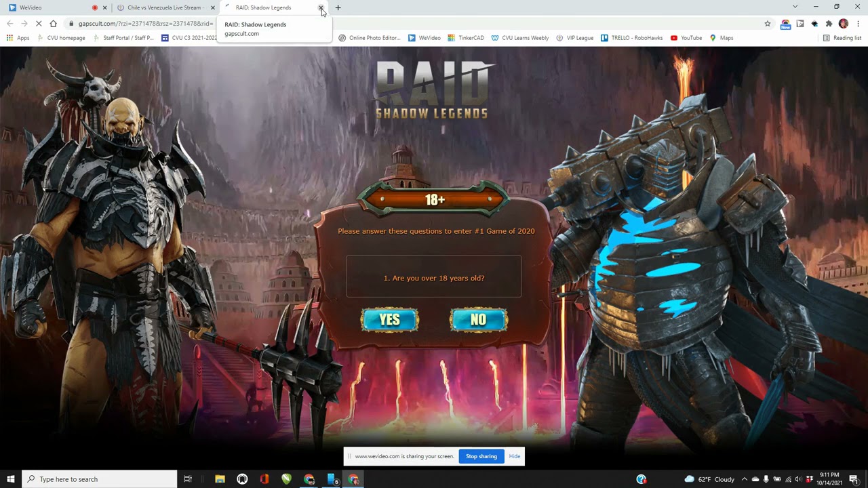Show hidden system tray icons

point(744,479)
